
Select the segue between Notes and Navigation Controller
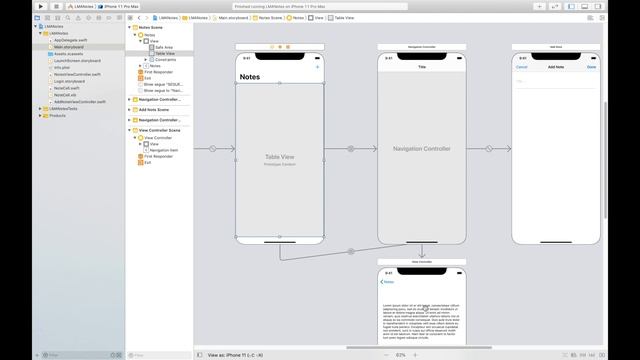pyautogui.click(x=351, y=149)
